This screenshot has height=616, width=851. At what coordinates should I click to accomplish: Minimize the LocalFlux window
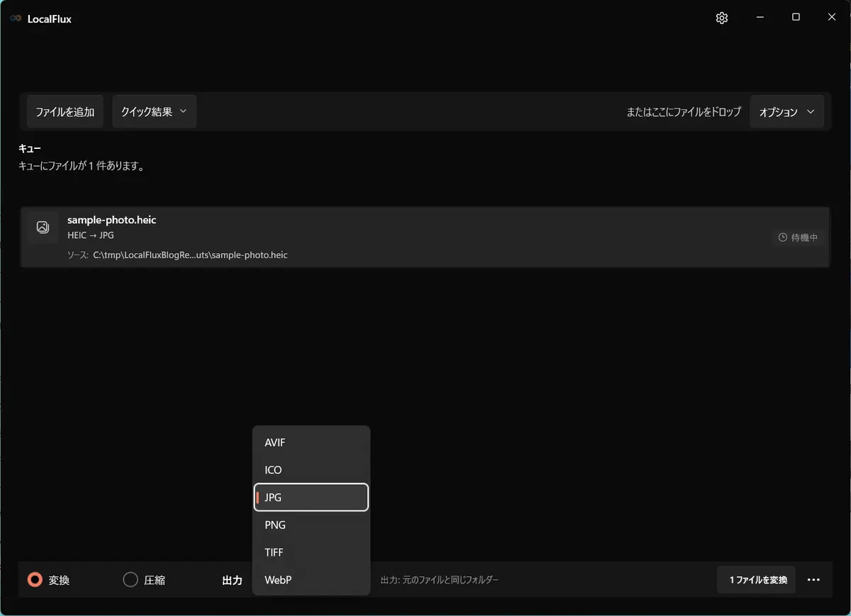[760, 18]
